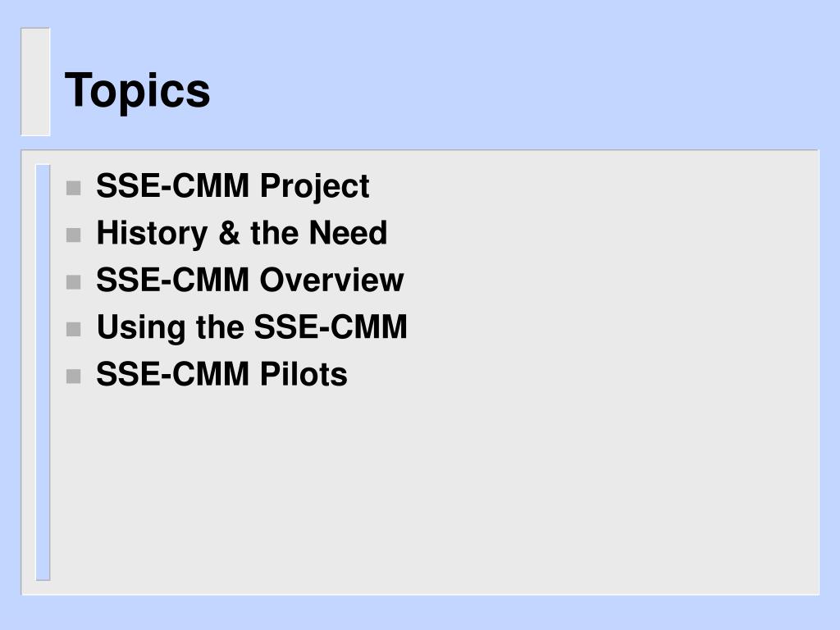Image resolution: width=840 pixels, height=630 pixels.
Task: Click the blue vertical bar in content box
Action: tap(43, 372)
